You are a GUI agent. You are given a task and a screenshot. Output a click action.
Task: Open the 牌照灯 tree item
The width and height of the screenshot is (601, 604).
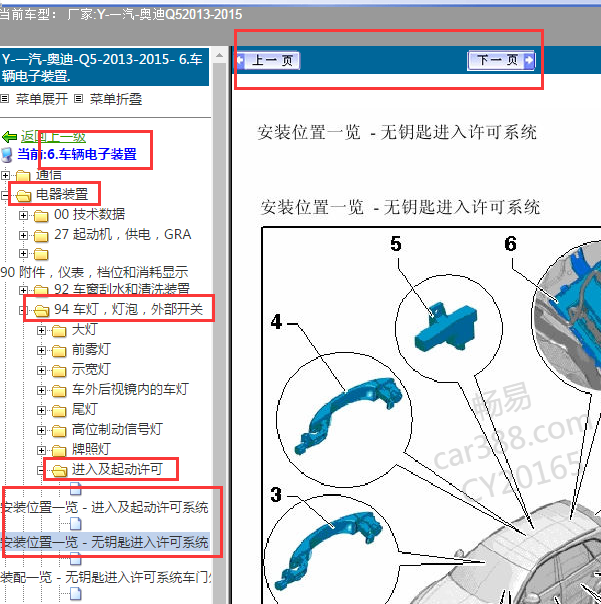pos(91,450)
